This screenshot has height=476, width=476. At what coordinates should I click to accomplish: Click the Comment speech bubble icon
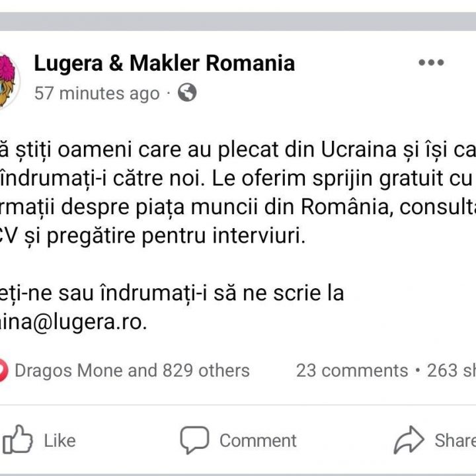click(x=194, y=440)
